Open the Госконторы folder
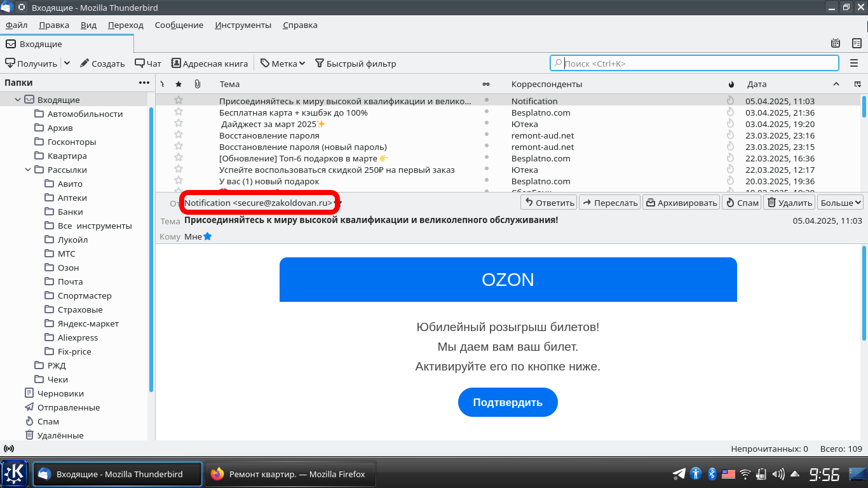Image resolution: width=868 pixels, height=488 pixels. click(72, 142)
